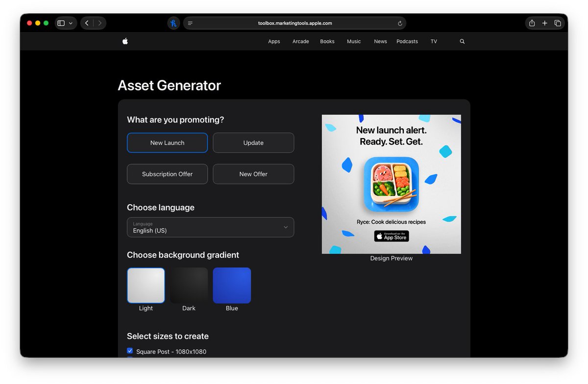Click the blue extension icon beside address bar

point(173,23)
